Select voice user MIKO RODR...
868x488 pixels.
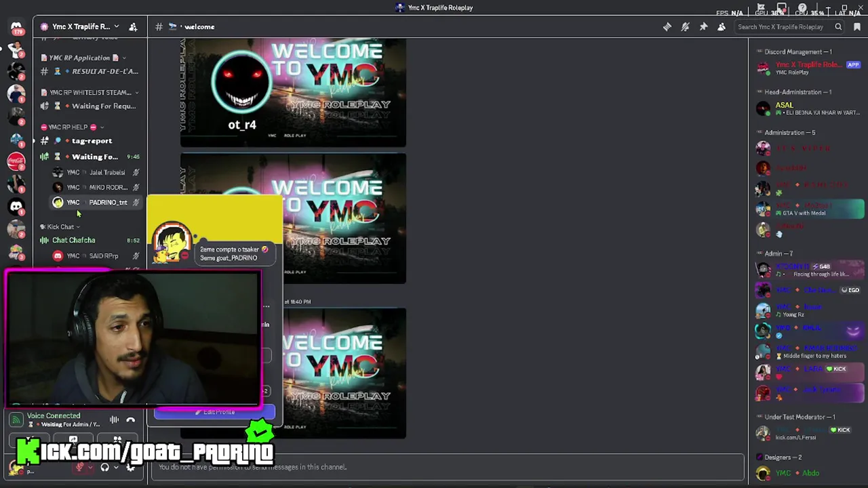pyautogui.click(x=96, y=187)
